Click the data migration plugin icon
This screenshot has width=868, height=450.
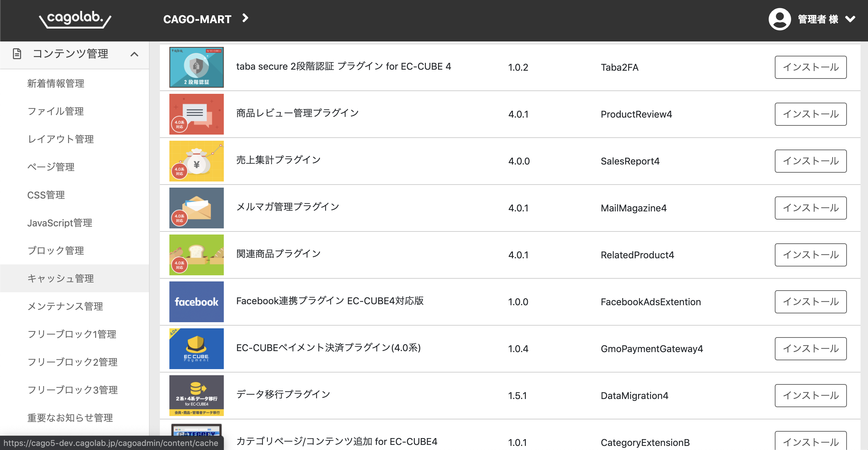click(196, 396)
